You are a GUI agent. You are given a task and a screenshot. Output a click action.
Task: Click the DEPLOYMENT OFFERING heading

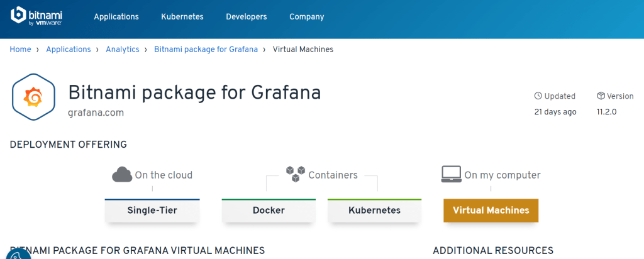(x=68, y=145)
